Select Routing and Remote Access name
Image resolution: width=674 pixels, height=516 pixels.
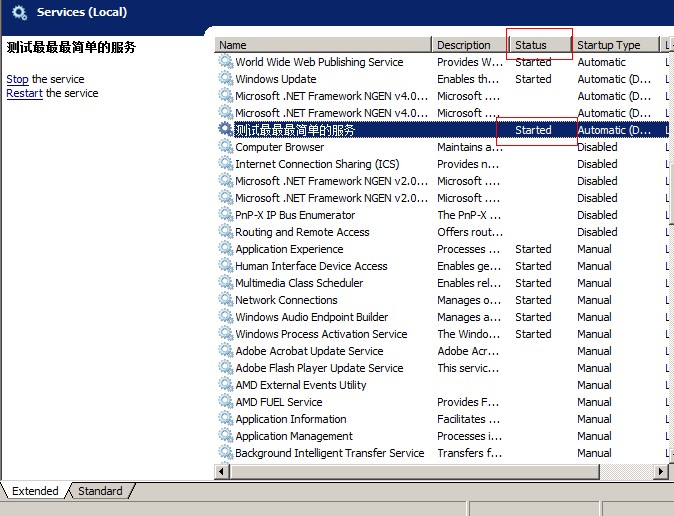point(302,232)
